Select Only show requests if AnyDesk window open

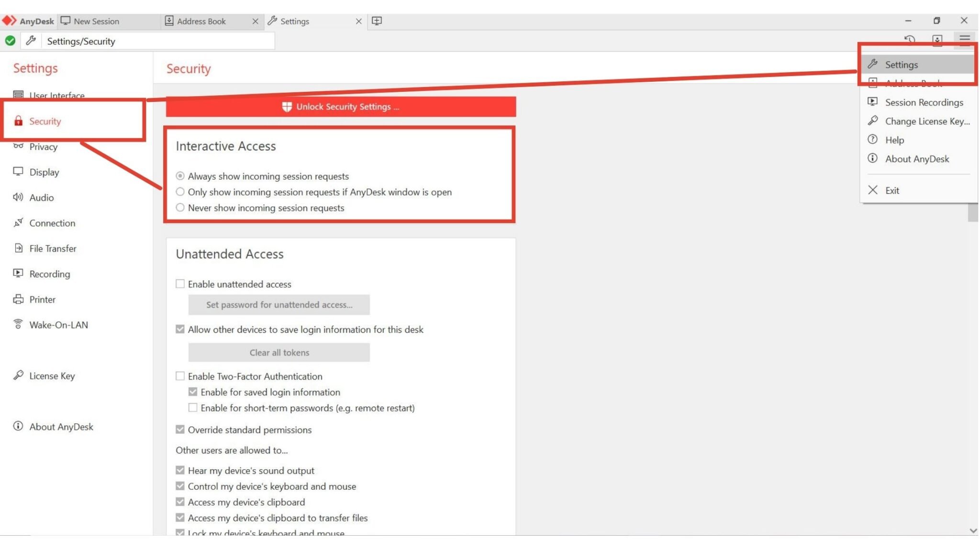point(180,192)
